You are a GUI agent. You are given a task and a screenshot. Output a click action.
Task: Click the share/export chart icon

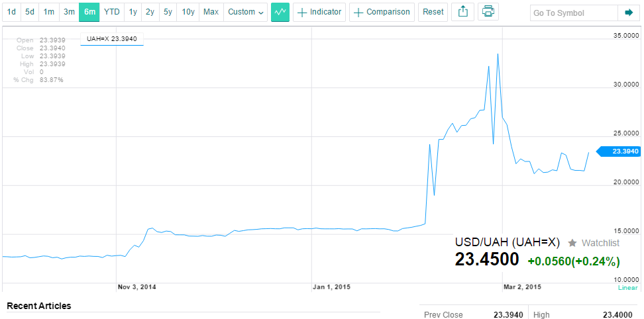coord(463,12)
